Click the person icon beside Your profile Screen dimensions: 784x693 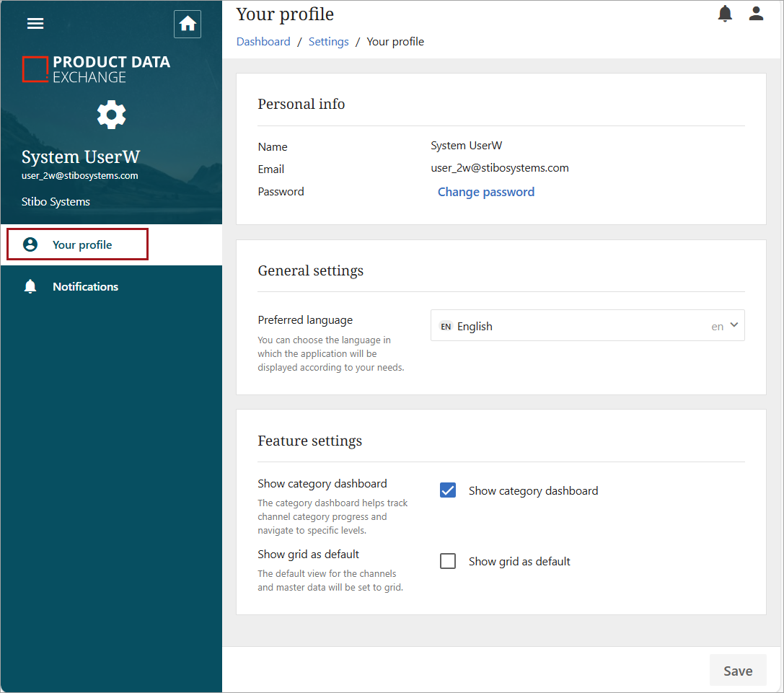pos(30,244)
